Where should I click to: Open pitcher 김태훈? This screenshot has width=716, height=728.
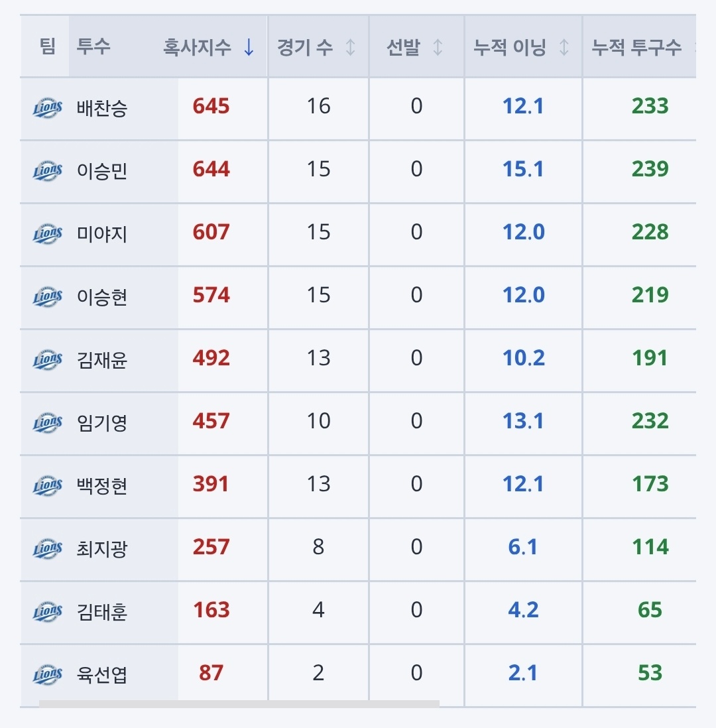(x=102, y=611)
